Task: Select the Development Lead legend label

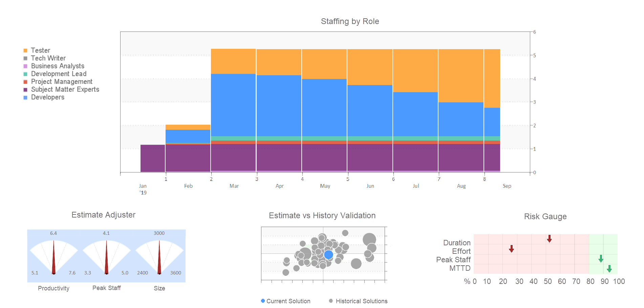Action: [59, 74]
